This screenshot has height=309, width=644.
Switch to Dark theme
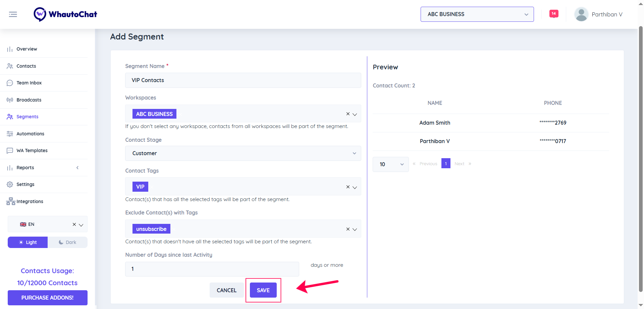click(67, 242)
